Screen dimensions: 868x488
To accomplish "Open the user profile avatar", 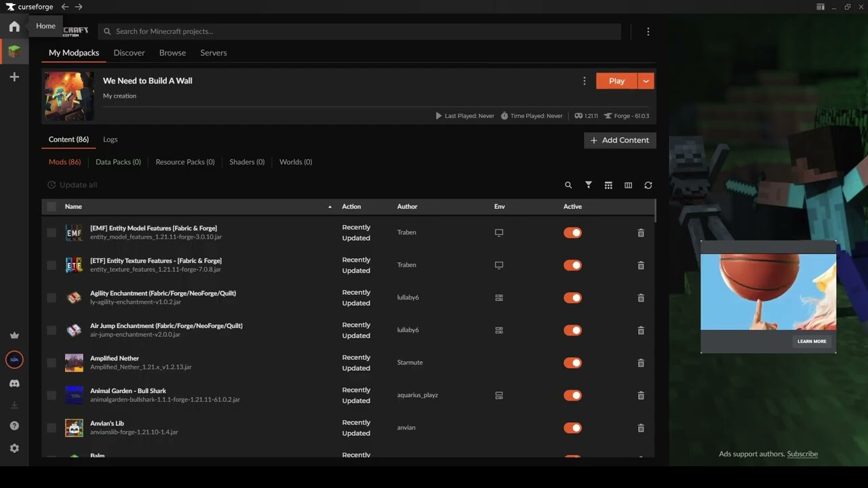I will click(x=14, y=359).
